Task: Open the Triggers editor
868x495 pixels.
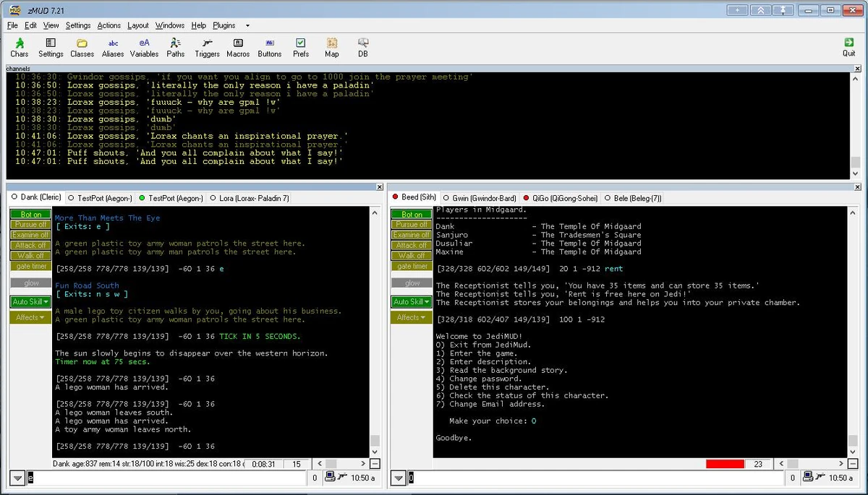Action: 207,48
